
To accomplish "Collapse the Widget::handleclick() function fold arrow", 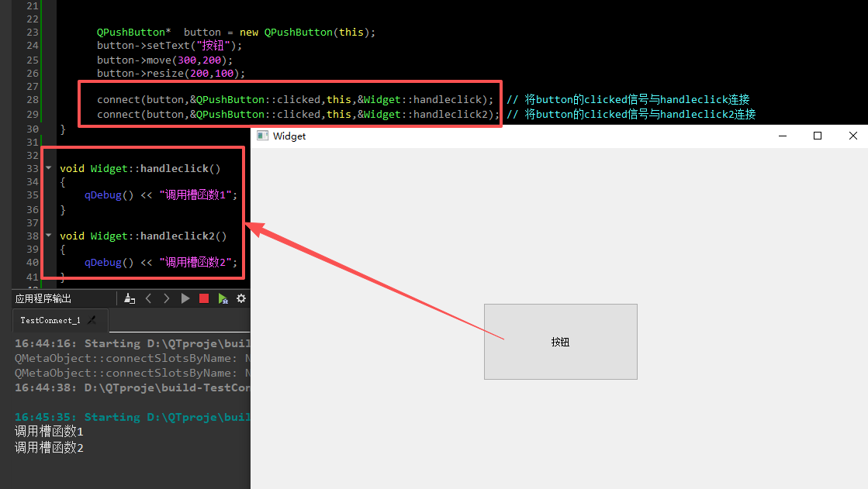I will [49, 168].
